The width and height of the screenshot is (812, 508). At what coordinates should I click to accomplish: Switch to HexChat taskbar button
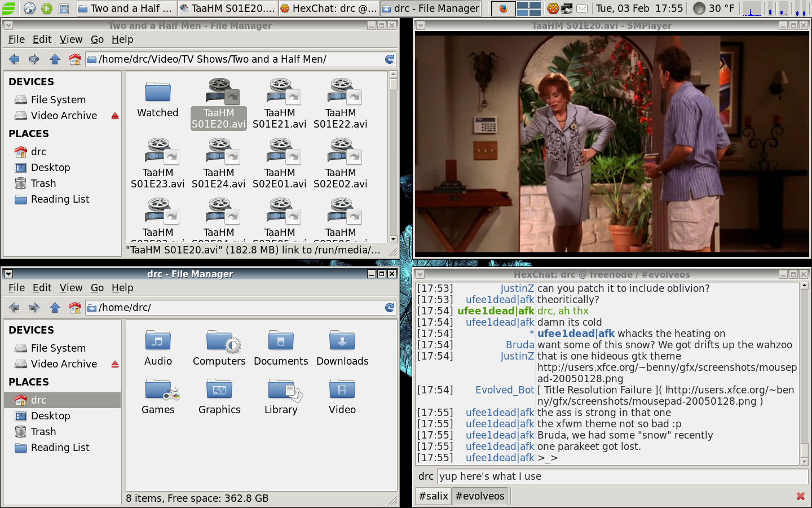(328, 8)
